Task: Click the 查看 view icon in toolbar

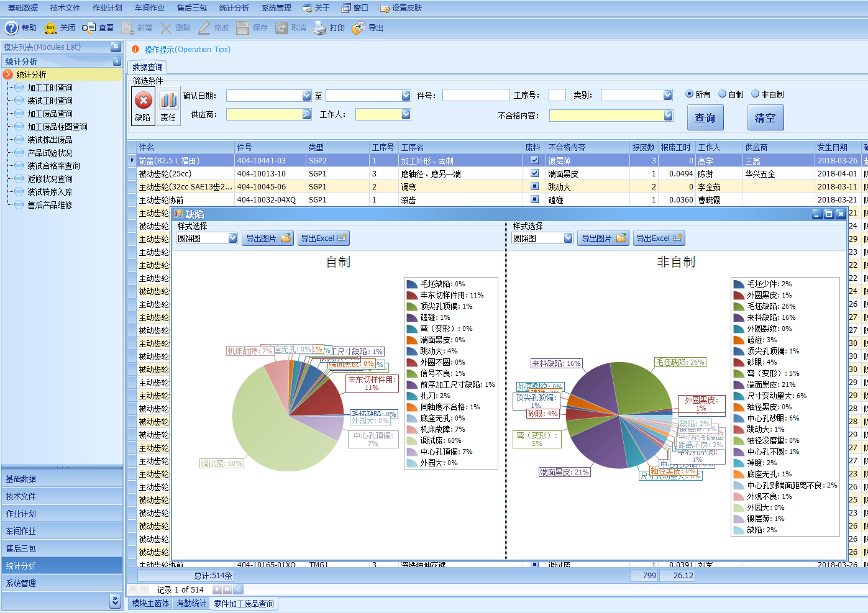Action: pyautogui.click(x=89, y=28)
